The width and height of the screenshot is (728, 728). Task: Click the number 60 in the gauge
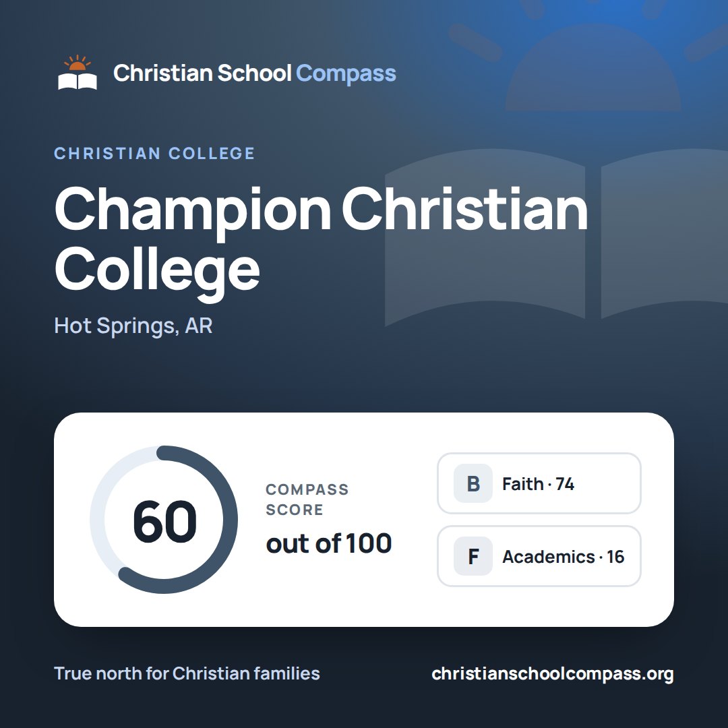pos(165,521)
